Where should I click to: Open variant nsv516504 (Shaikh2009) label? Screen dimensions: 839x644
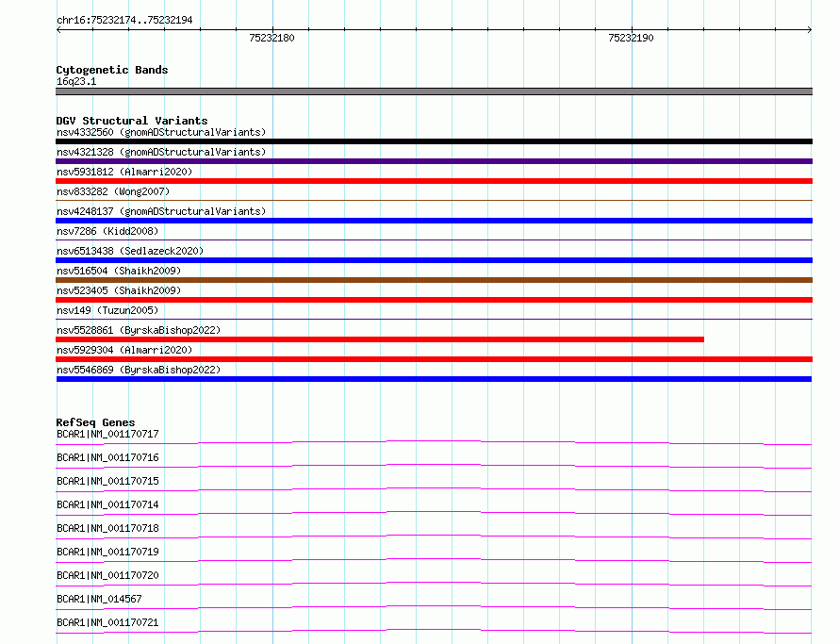pyautogui.click(x=119, y=271)
